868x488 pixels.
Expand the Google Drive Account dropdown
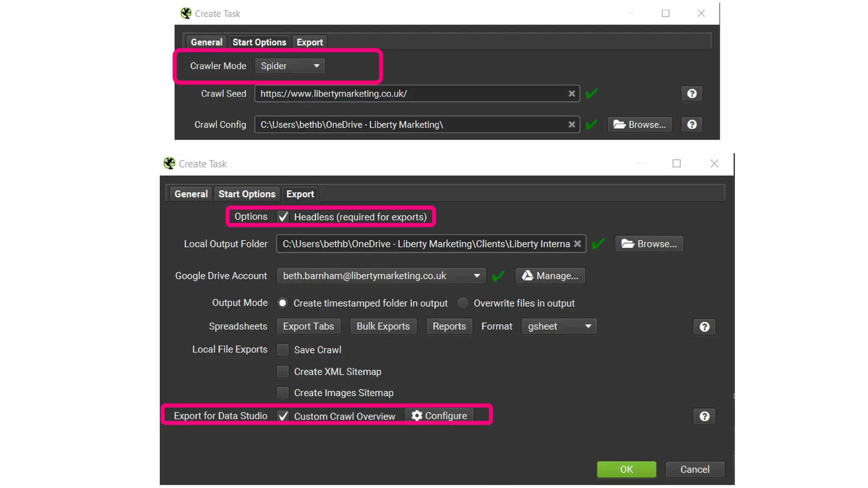coord(476,276)
